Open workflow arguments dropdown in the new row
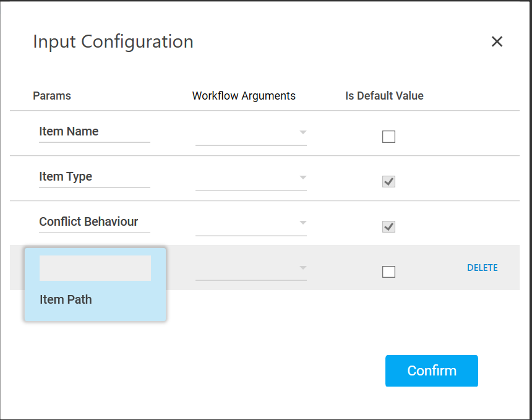 point(251,268)
